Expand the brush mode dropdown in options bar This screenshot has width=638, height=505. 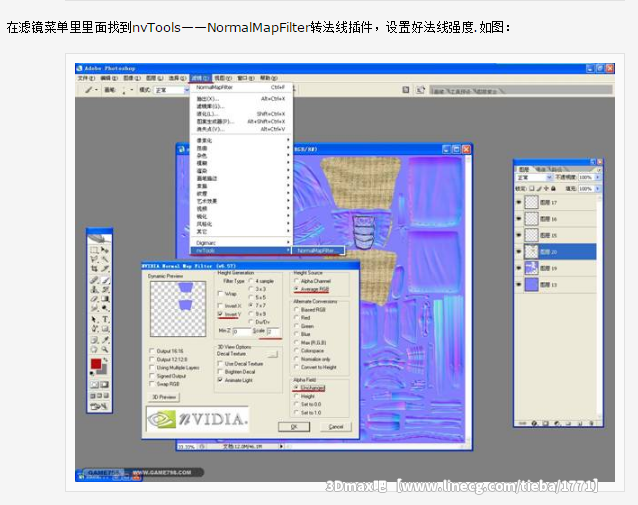[x=186, y=90]
